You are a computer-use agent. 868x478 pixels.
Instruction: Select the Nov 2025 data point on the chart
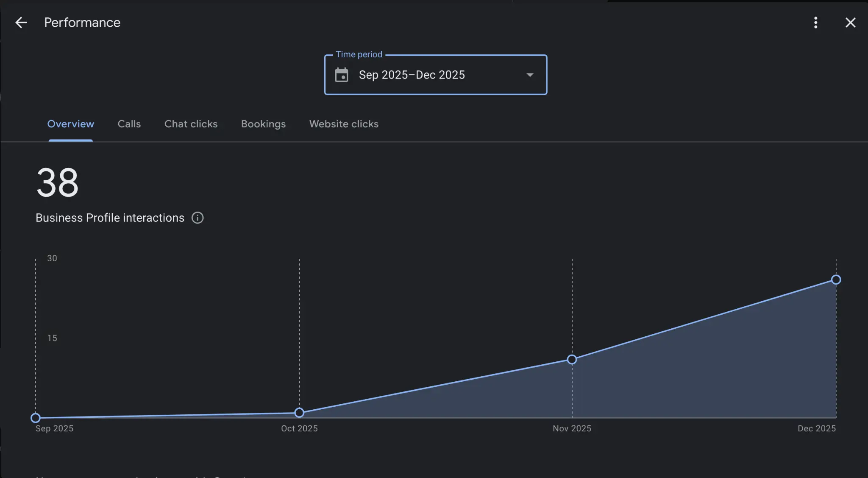[x=572, y=359]
